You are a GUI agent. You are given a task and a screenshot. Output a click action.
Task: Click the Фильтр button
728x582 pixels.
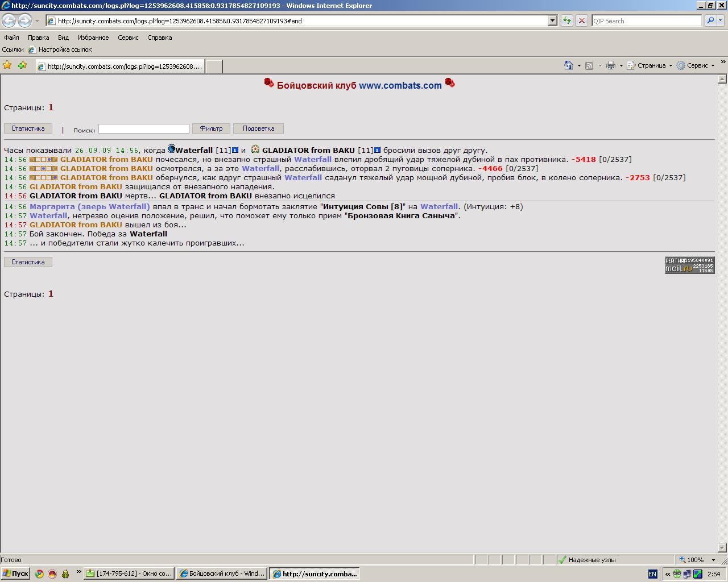(x=211, y=128)
